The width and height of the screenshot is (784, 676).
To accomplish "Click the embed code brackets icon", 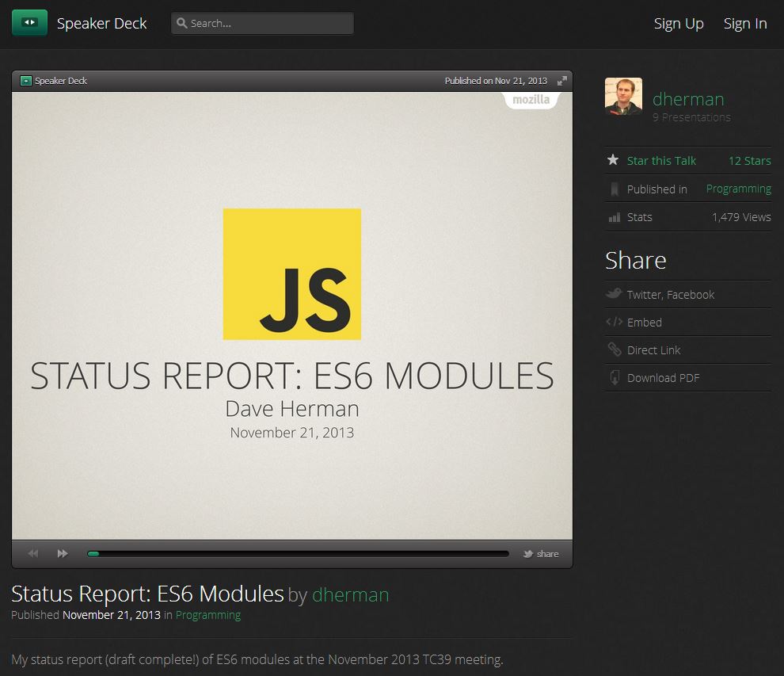I will click(614, 322).
